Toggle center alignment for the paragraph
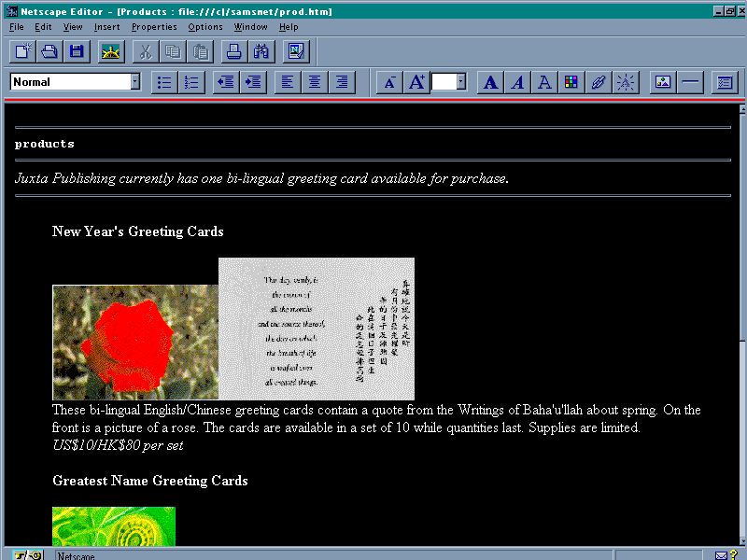The image size is (747, 560). 315,82
